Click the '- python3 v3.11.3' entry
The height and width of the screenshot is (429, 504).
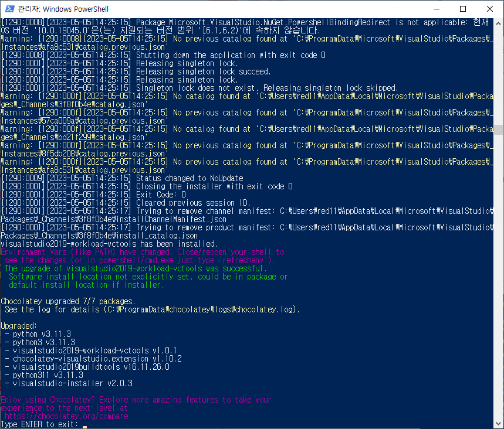tap(40, 342)
